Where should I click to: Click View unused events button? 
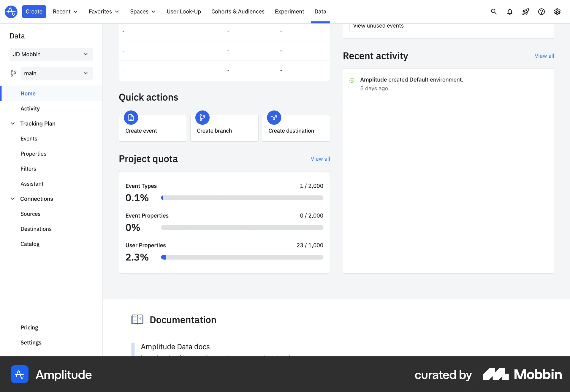pos(378,26)
